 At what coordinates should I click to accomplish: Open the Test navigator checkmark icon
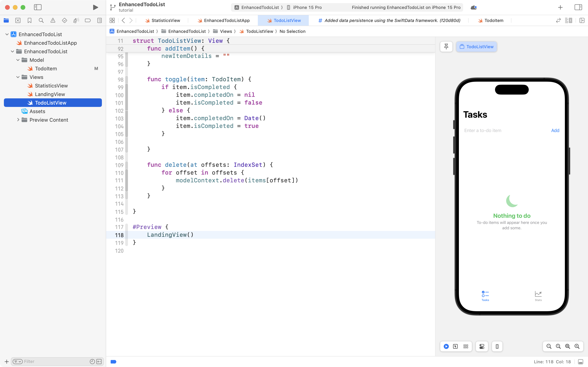tap(65, 20)
